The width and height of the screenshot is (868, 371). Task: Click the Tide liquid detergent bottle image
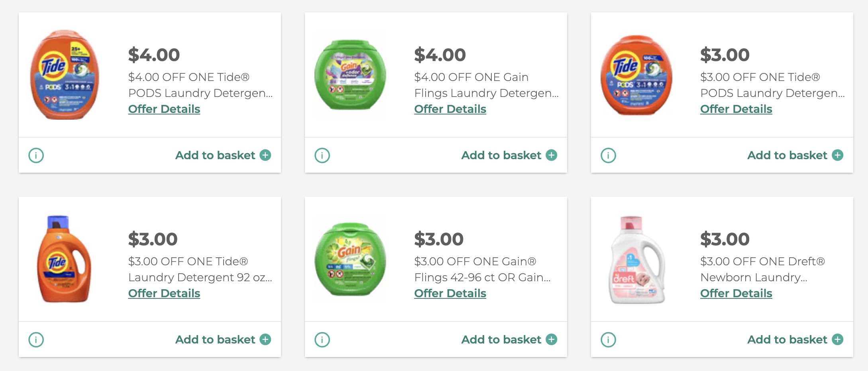64,259
